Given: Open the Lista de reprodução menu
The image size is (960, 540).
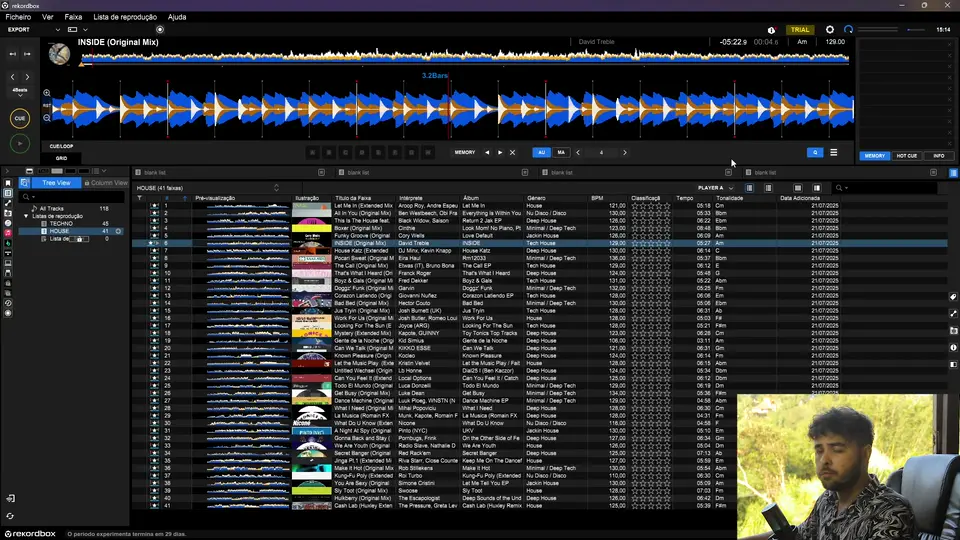Looking at the screenshot, I should (125, 17).
